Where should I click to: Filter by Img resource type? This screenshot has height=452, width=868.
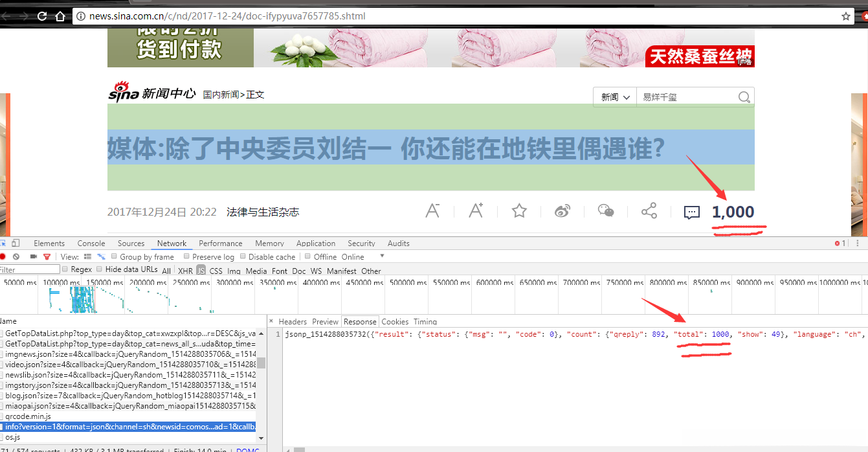(234, 271)
